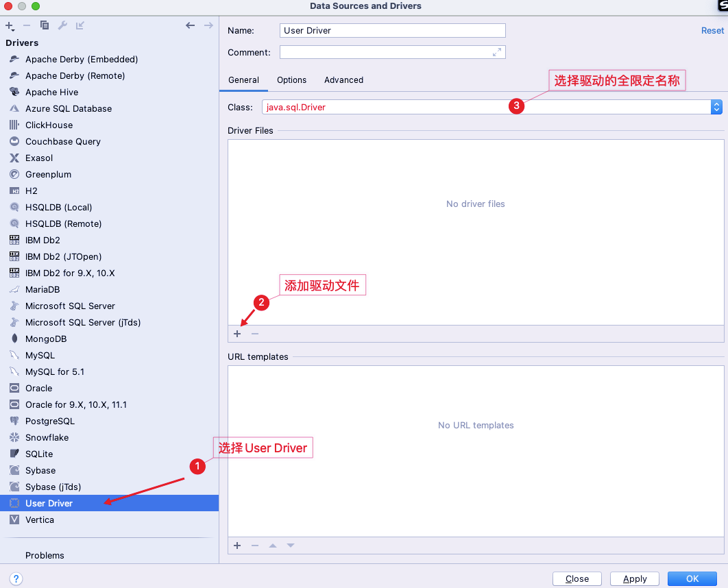The image size is (728, 588).
Task: Click the Close button
Action: click(x=577, y=578)
